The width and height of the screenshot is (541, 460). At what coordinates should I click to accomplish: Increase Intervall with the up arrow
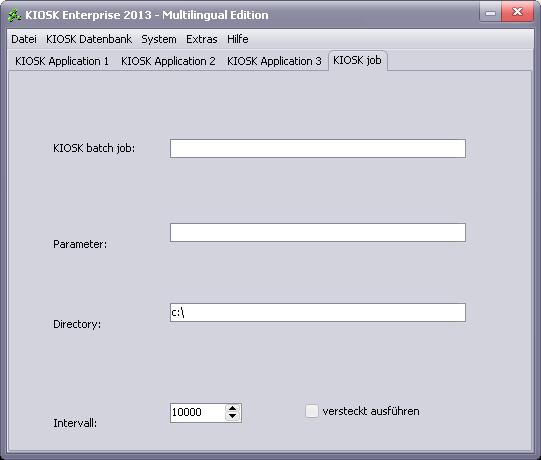tap(233, 408)
